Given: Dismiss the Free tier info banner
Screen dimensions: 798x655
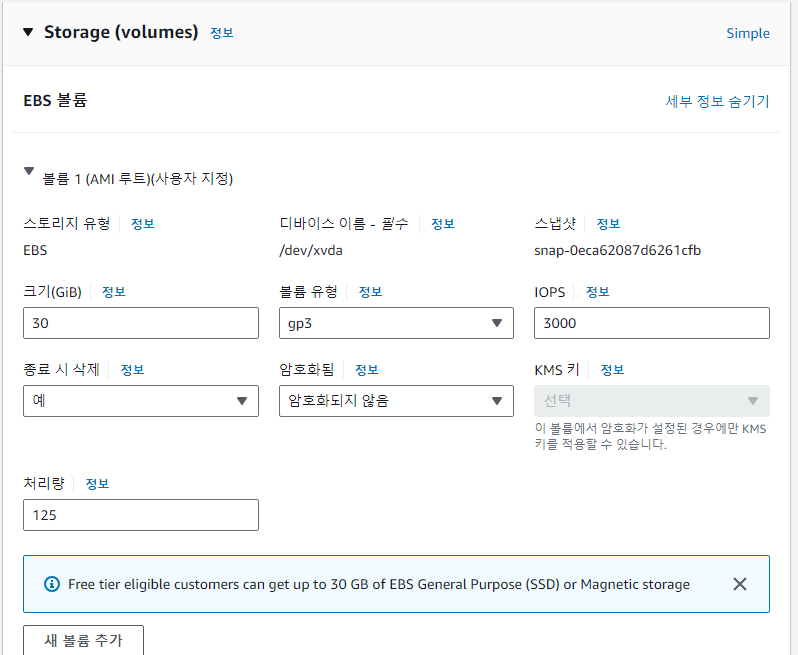Looking at the screenshot, I should point(740,584).
